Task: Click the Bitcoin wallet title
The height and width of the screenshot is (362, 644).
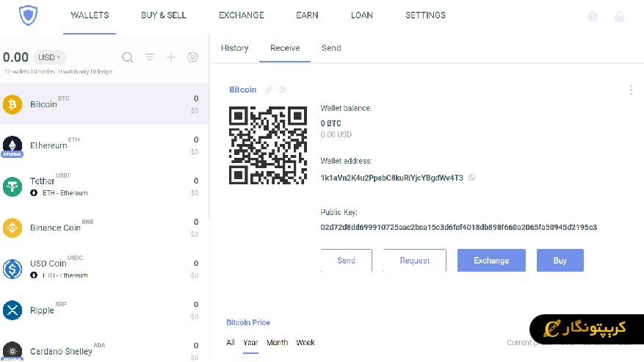Action: click(x=242, y=90)
